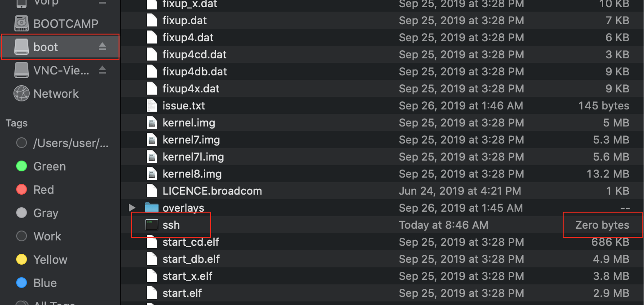Select the kernel8.img file icon
644x305 pixels.
(152, 174)
